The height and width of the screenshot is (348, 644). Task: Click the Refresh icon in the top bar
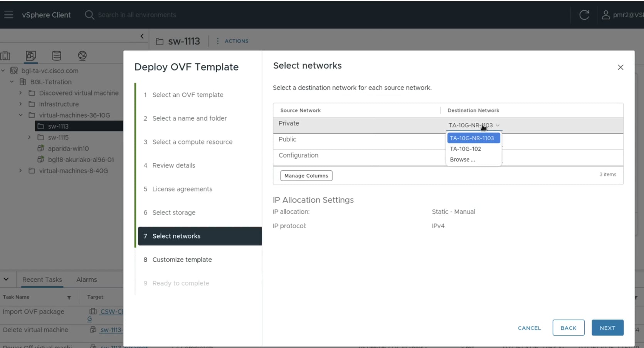(584, 15)
